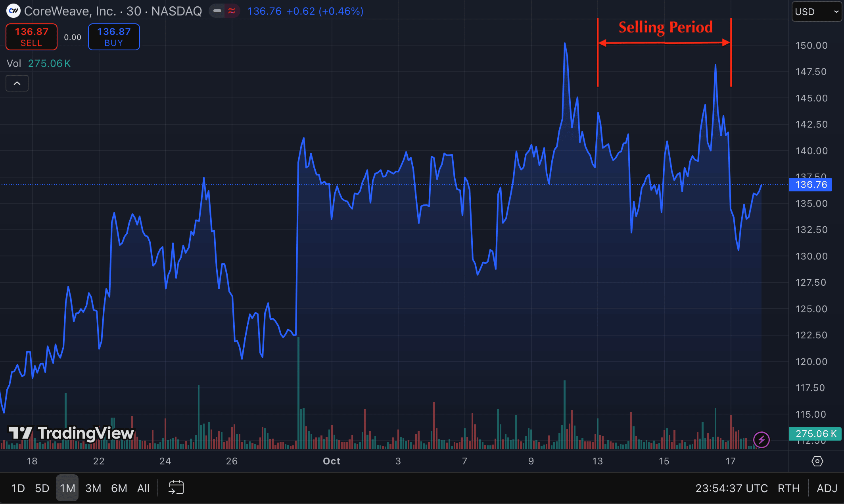
Task: Toggle RTH regular trading hours
Action: pos(788,488)
